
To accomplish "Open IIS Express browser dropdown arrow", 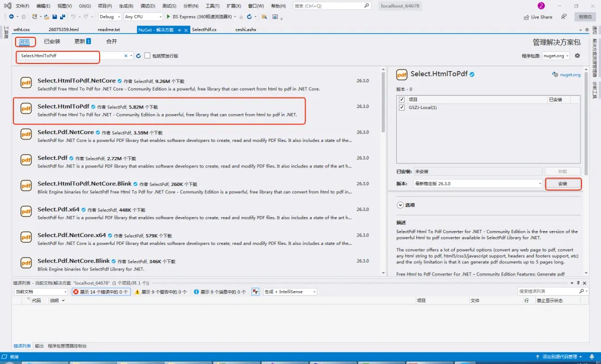I will (x=235, y=17).
